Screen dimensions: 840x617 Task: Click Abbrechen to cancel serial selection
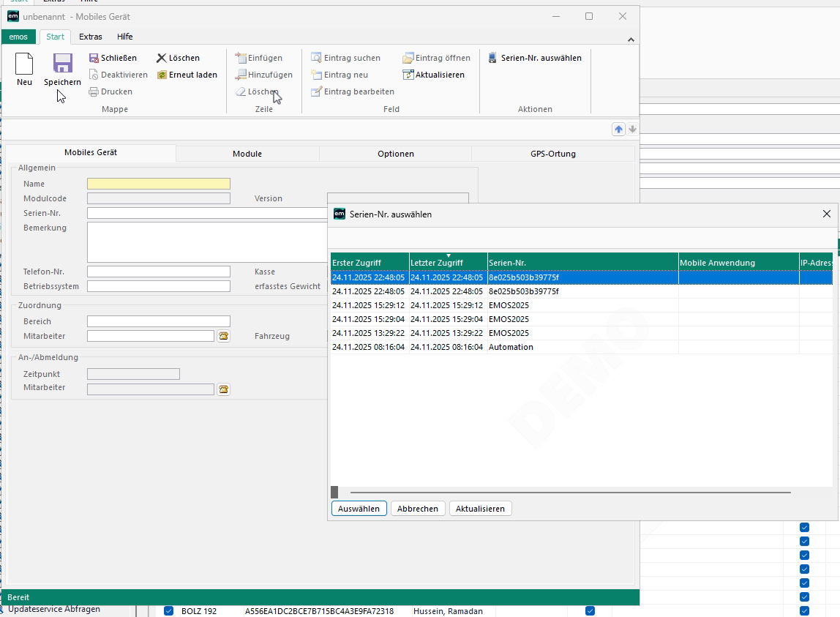pos(418,509)
